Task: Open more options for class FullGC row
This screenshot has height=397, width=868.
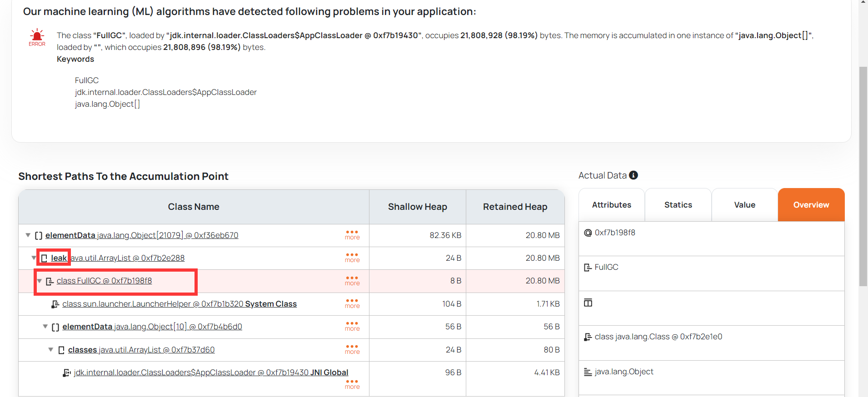Action: tap(352, 281)
